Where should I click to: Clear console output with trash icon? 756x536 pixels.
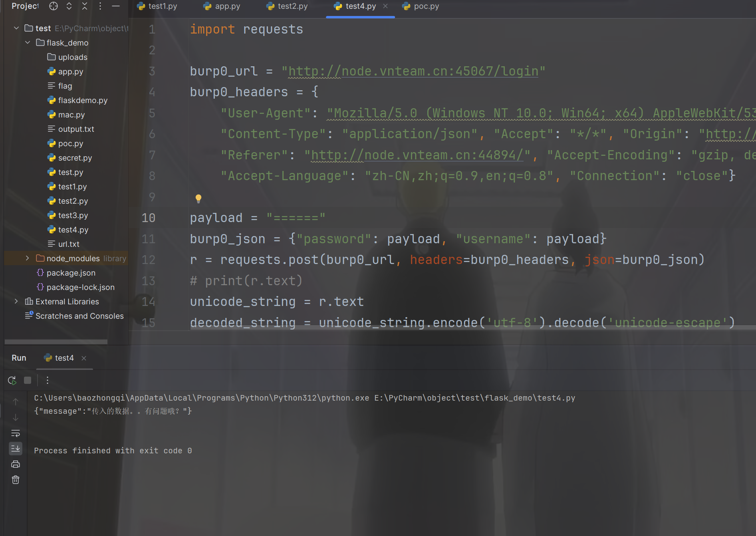pyautogui.click(x=16, y=480)
